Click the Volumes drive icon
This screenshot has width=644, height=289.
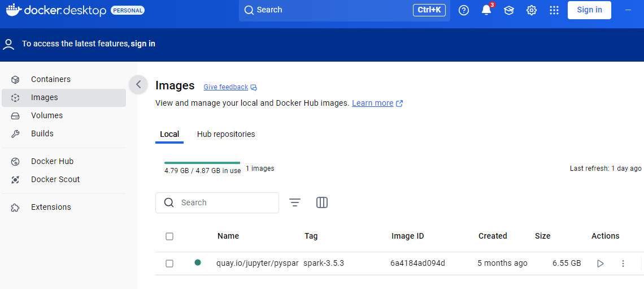(x=15, y=116)
